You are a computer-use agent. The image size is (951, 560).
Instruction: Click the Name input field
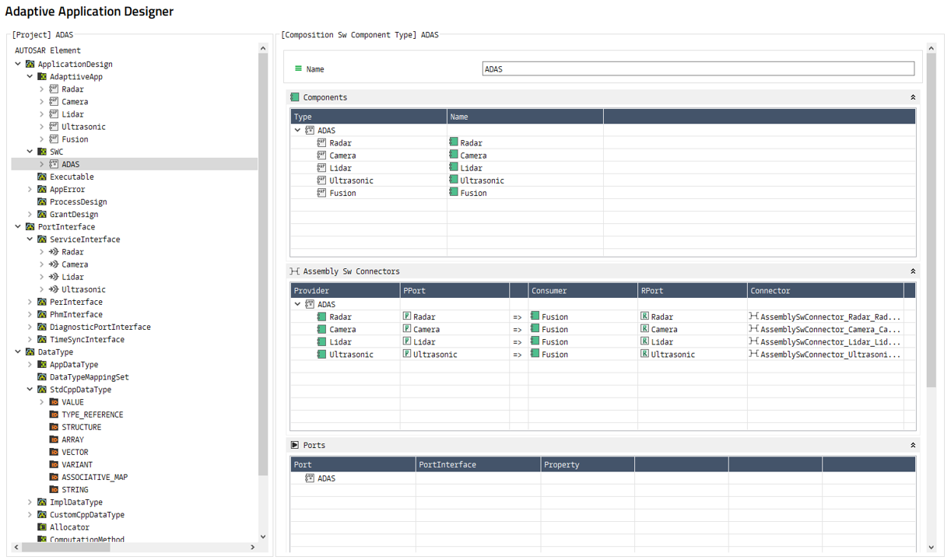point(697,69)
